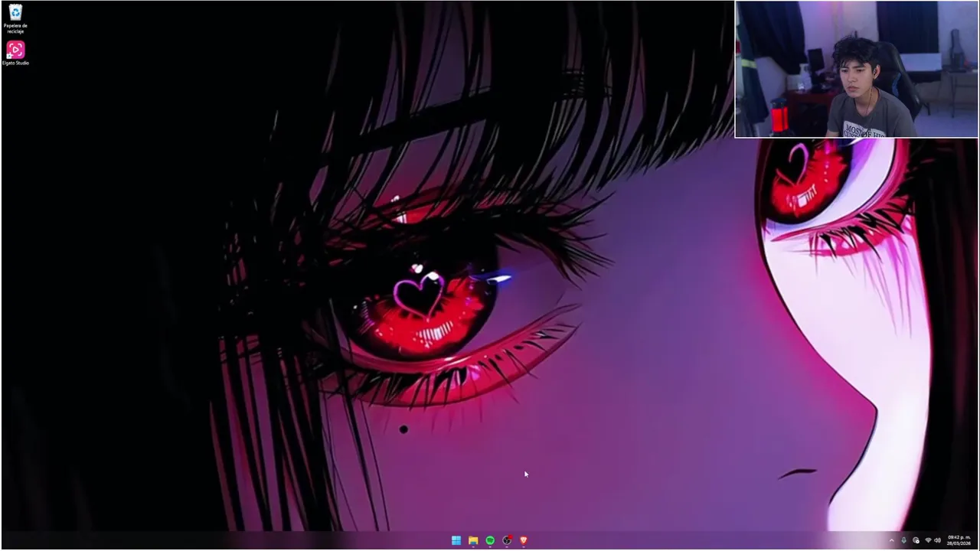The image size is (980, 551).
Task: Click the speaker volume icon in tray
Action: [937, 540]
